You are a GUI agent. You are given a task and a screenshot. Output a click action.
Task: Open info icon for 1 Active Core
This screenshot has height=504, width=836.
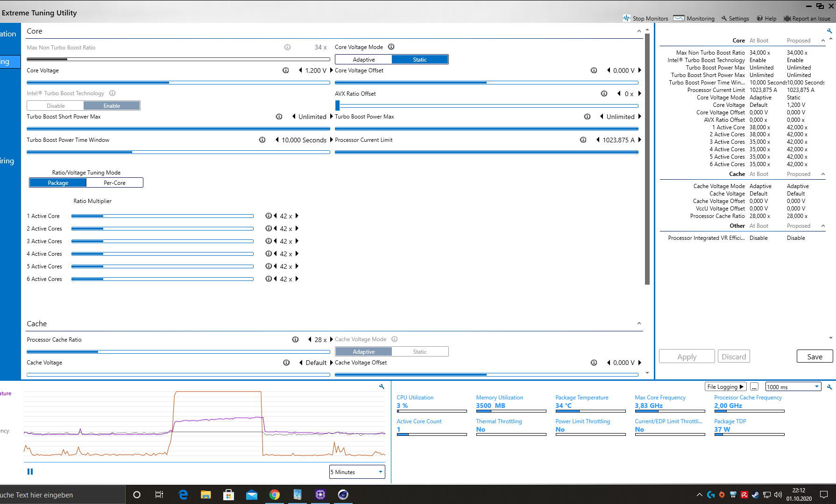pos(269,216)
